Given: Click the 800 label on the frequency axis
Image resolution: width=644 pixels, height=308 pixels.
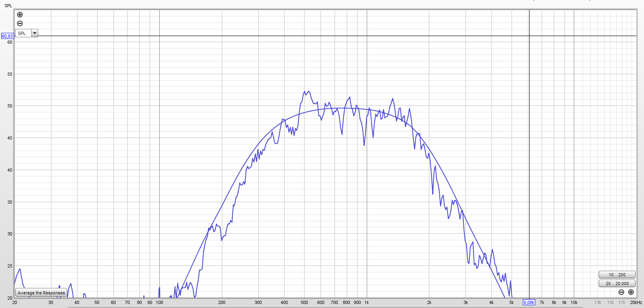Looking at the screenshot, I should (347, 302).
